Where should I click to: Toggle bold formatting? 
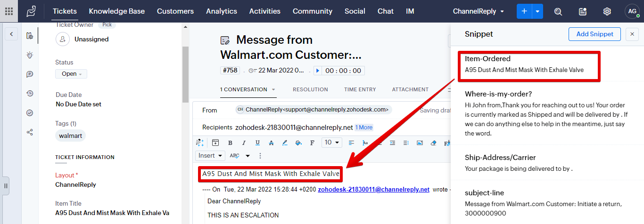tap(230, 143)
